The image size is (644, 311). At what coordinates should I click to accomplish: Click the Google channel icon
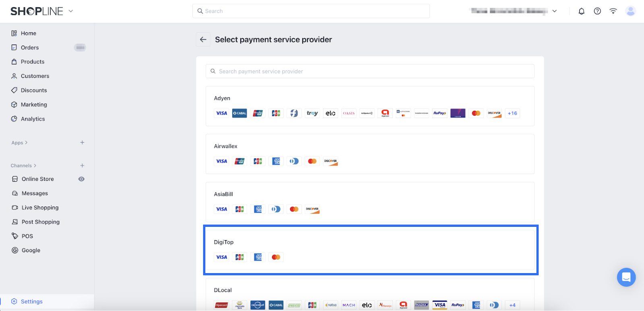[x=15, y=250]
